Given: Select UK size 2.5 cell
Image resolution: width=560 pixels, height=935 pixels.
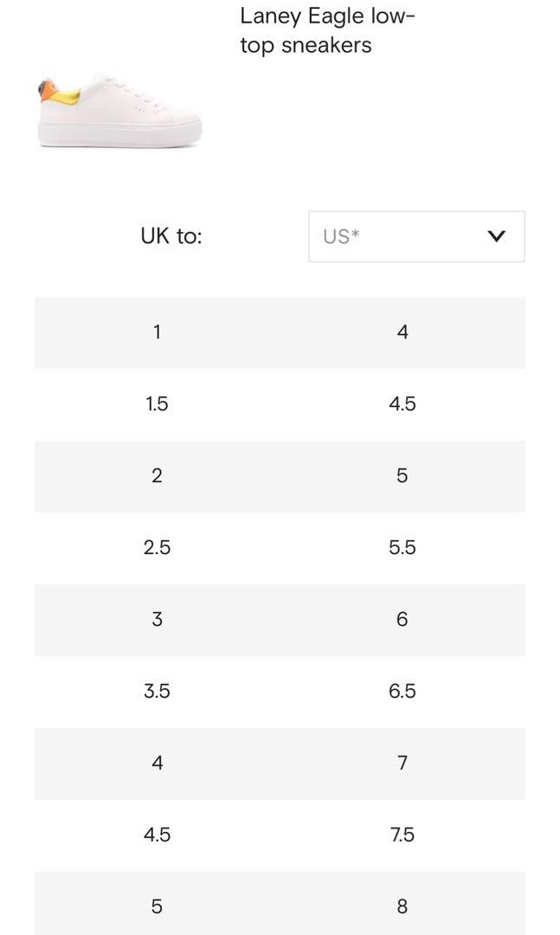Looking at the screenshot, I should (x=157, y=547).
